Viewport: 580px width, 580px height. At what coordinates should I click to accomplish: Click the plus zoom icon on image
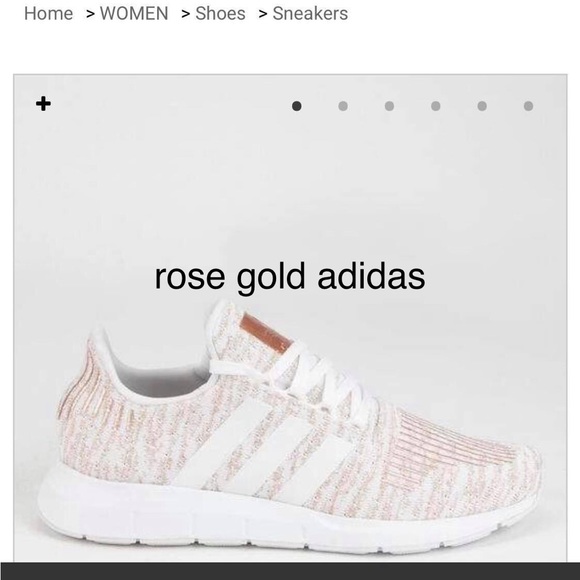pyautogui.click(x=43, y=104)
